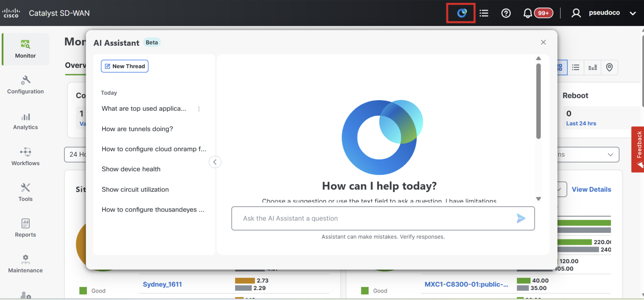Click the 99+ notifications badge
This screenshot has height=300, width=644.
coord(544,13)
